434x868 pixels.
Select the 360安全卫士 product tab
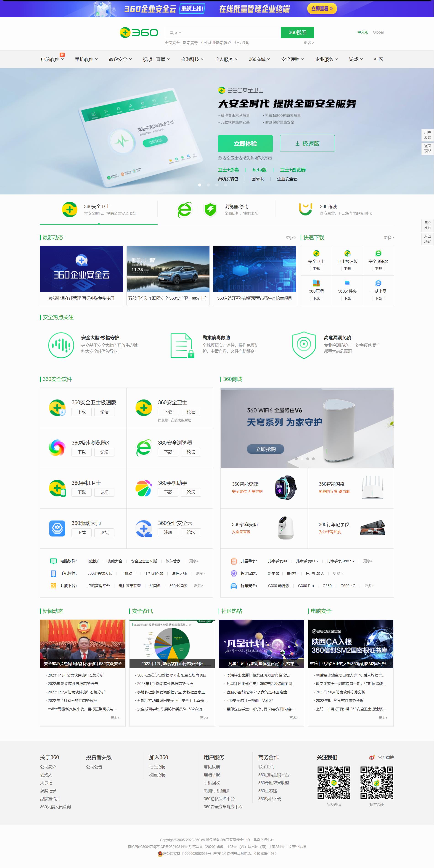[99, 209]
